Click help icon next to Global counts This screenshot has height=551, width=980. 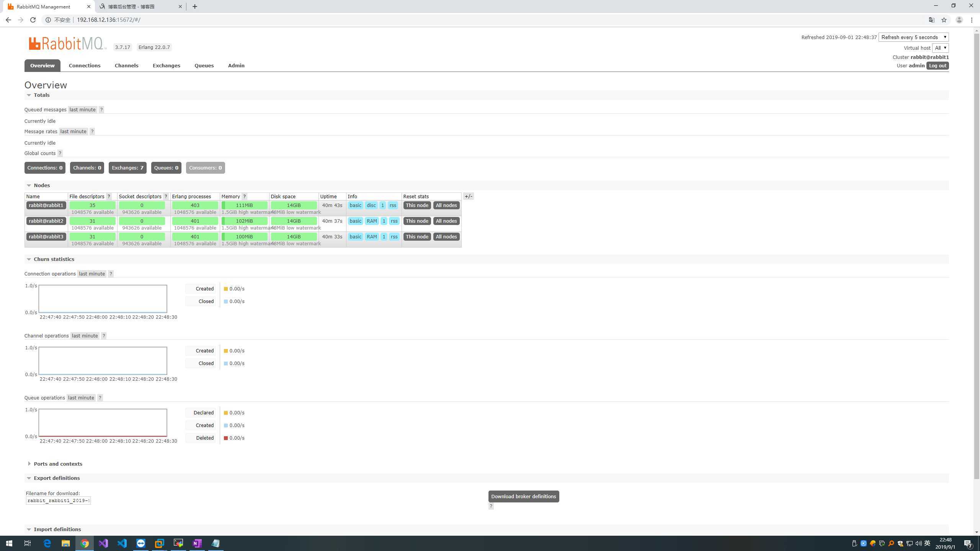coord(60,153)
